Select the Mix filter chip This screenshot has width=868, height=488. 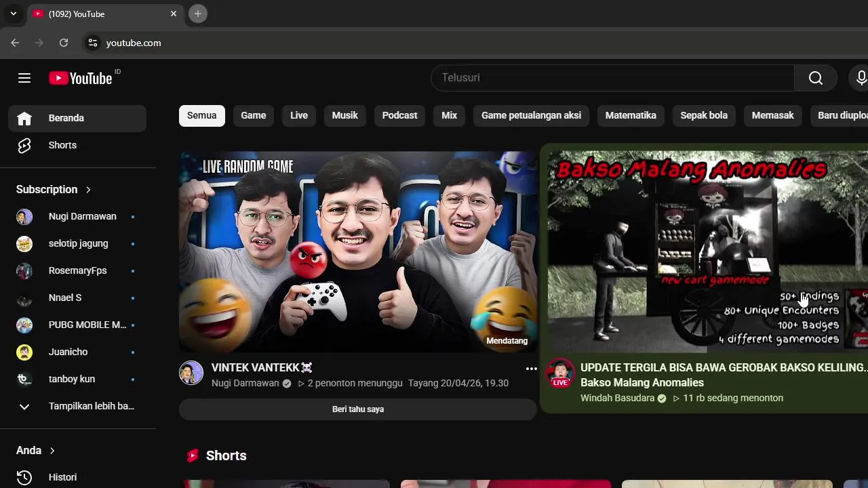tap(450, 116)
